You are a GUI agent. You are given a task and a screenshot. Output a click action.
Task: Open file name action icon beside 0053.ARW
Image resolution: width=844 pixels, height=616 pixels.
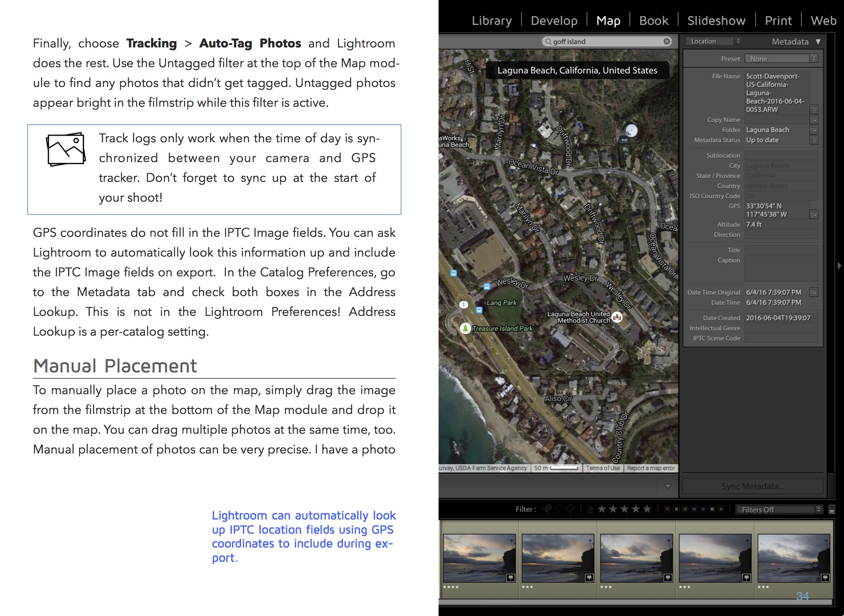tap(814, 109)
